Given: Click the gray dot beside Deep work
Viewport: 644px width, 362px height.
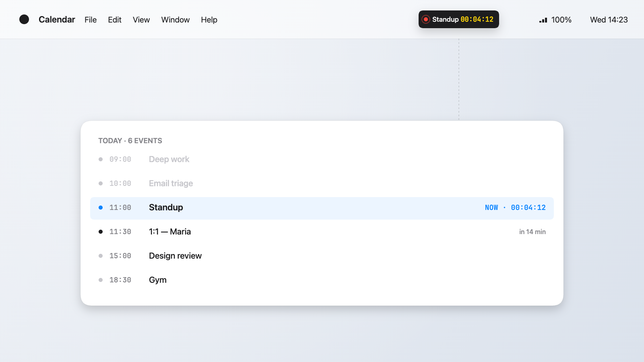Looking at the screenshot, I should [x=101, y=159].
